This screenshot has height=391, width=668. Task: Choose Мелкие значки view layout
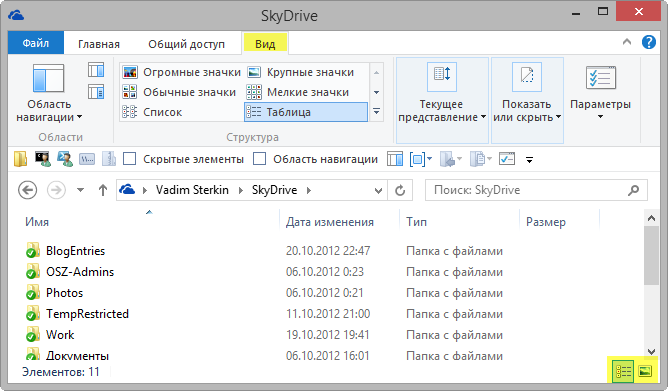coord(298,92)
